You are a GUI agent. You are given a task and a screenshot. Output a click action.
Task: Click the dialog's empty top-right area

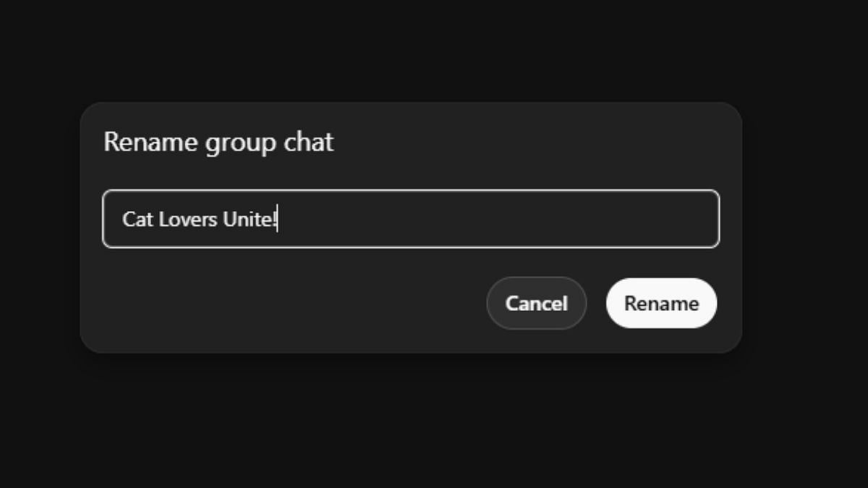615,142
